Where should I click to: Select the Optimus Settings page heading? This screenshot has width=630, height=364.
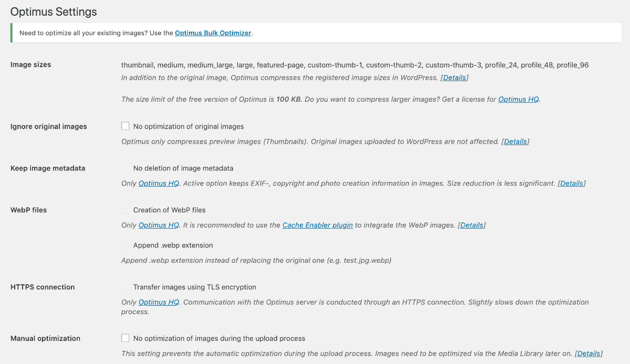coord(54,12)
